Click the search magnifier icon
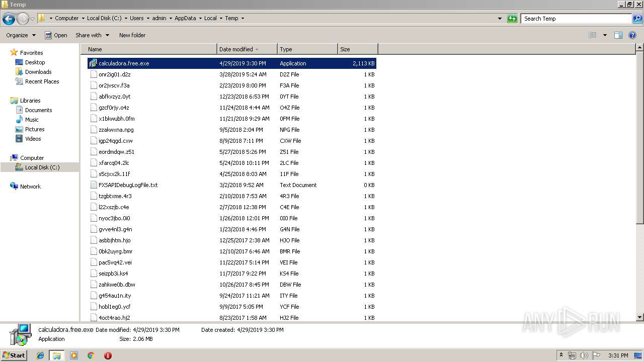The image size is (644, 362). [637, 19]
